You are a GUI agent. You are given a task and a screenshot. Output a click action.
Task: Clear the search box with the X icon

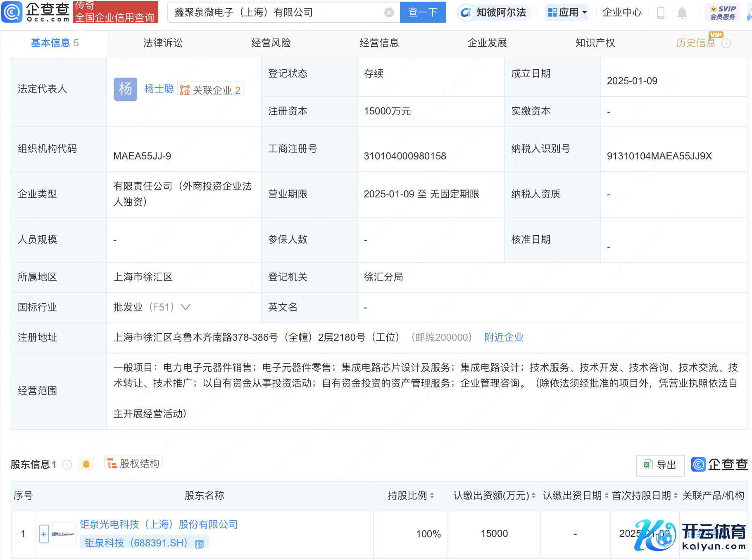pyautogui.click(x=389, y=12)
